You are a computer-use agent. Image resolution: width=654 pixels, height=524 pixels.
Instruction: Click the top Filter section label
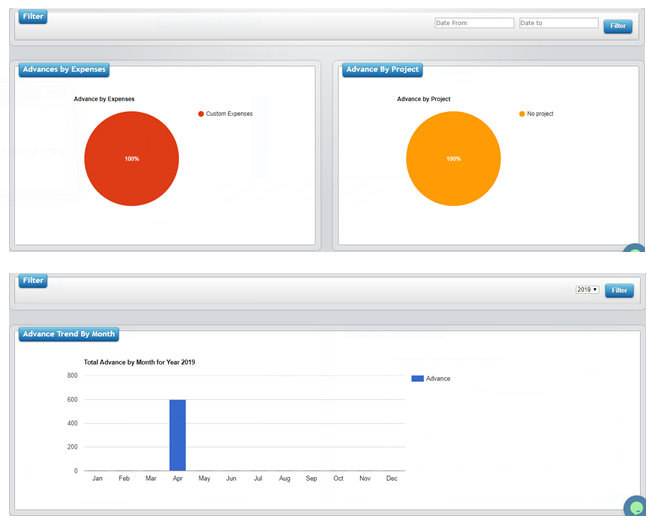(33, 17)
